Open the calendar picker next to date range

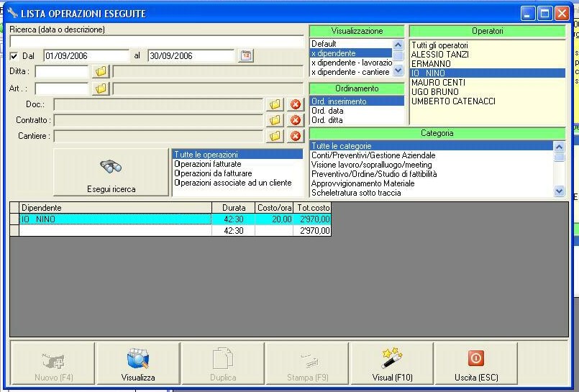[x=246, y=55]
